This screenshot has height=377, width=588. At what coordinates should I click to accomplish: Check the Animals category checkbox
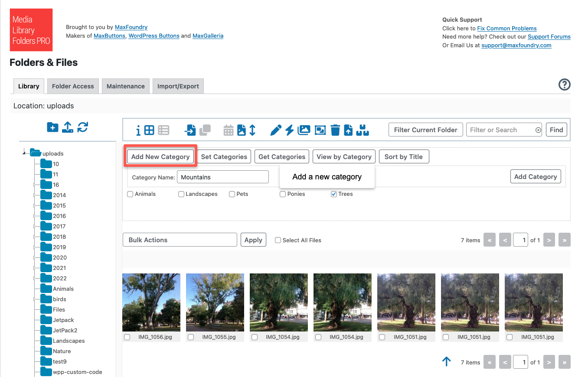[x=130, y=194]
